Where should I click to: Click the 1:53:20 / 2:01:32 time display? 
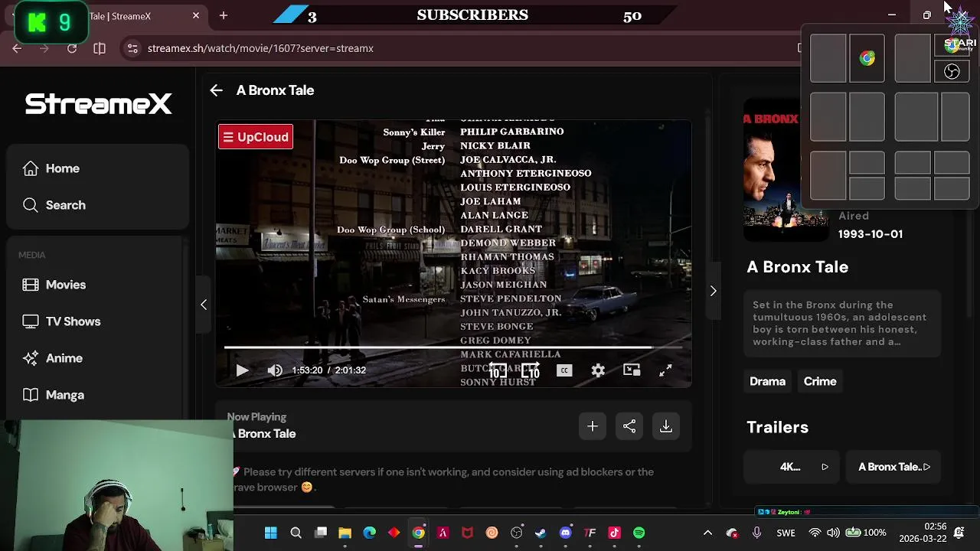(x=329, y=370)
